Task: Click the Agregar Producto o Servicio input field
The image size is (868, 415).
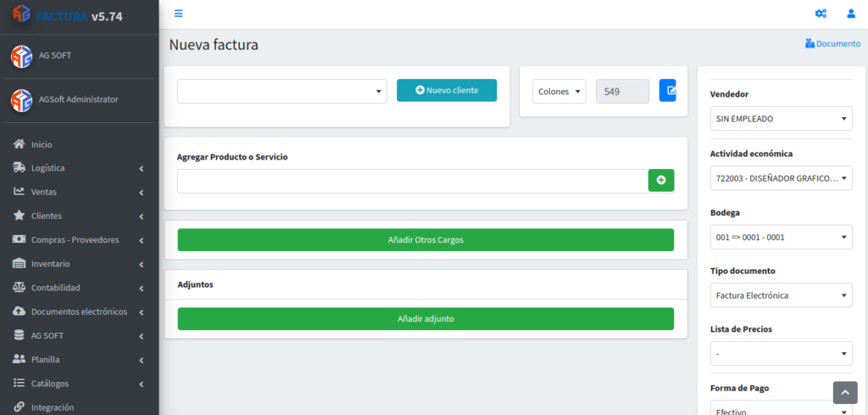Action: [x=413, y=181]
